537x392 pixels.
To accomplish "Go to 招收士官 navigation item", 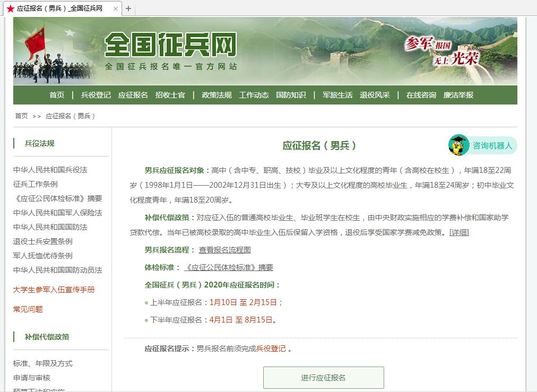I will pyautogui.click(x=170, y=95).
